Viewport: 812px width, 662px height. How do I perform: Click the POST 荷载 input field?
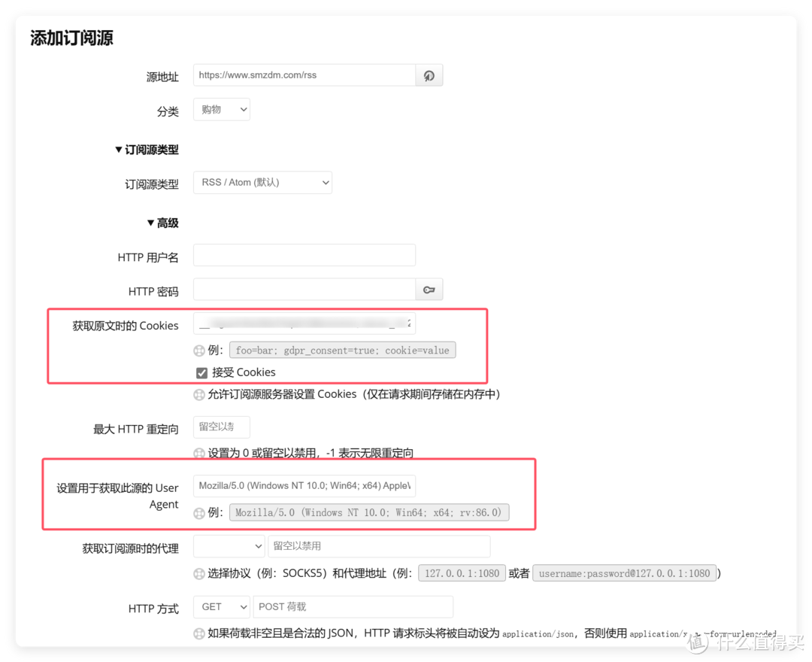tap(353, 606)
